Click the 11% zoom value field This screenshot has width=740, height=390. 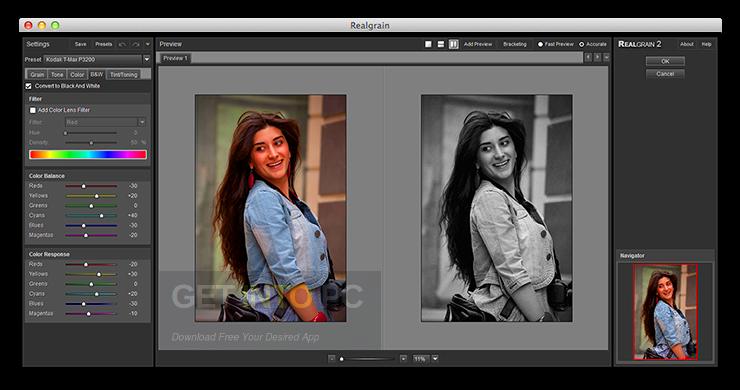pyautogui.click(x=420, y=359)
